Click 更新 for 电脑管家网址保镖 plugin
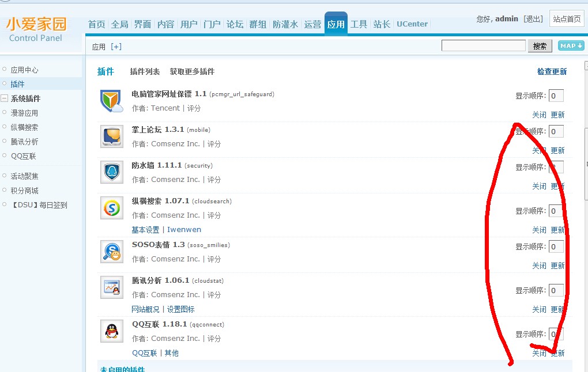The height and width of the screenshot is (372, 588). (557, 115)
